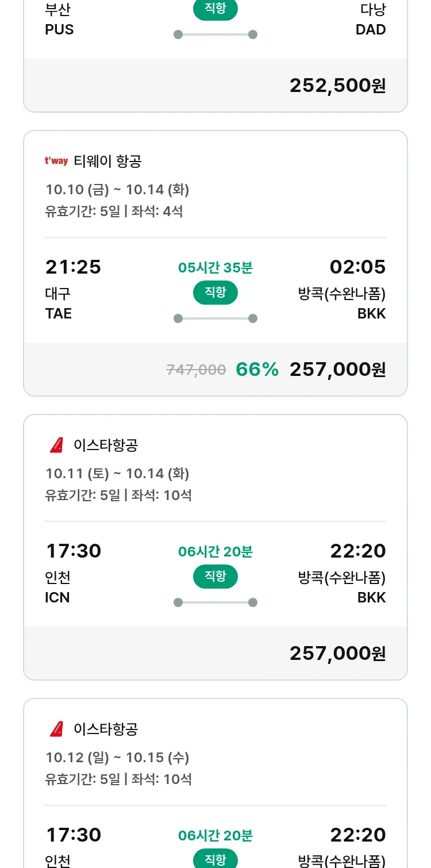Open the 티웨이 항공 airline name

point(107,162)
